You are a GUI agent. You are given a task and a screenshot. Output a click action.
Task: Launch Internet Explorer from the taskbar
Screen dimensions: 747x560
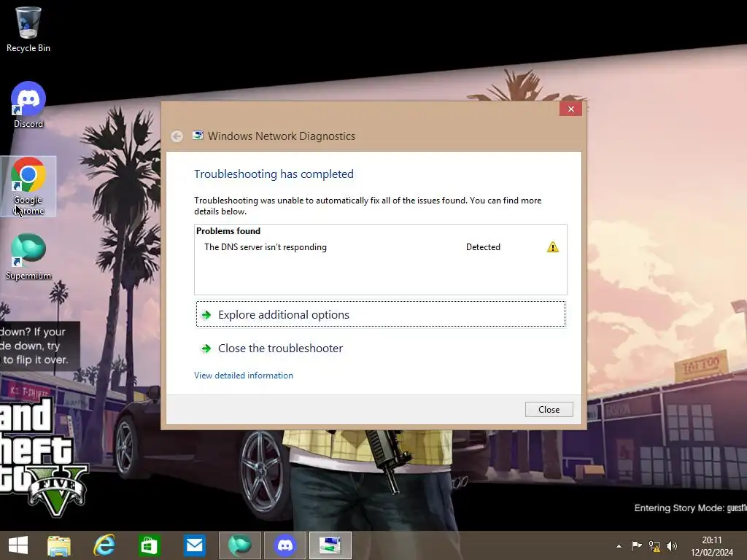tap(104, 545)
